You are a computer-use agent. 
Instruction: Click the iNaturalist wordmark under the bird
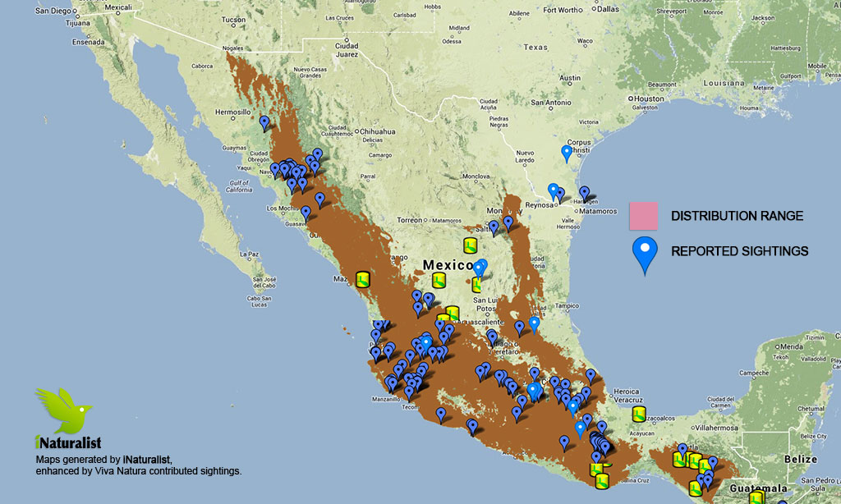[68, 443]
